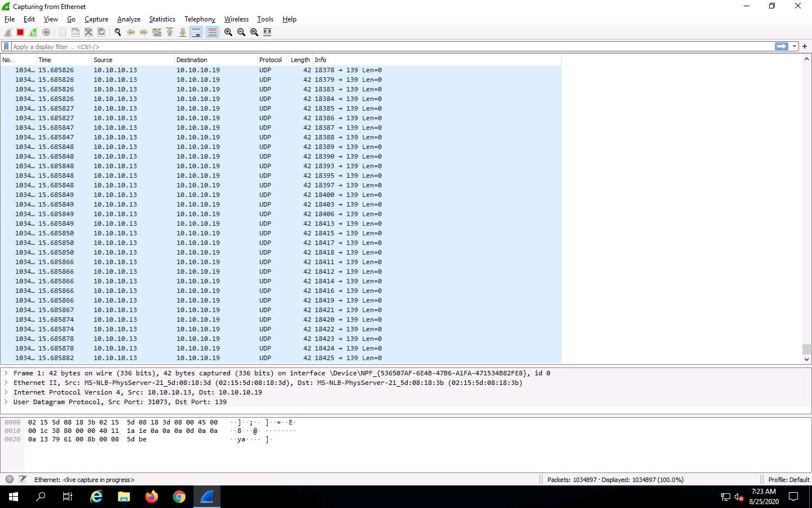
Task: Go to next packet arrow
Action: coord(144,32)
